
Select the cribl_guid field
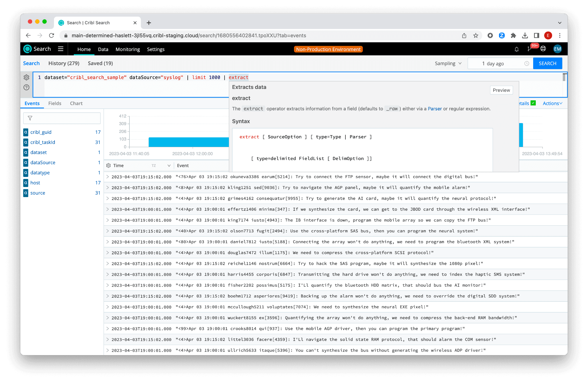click(x=41, y=132)
